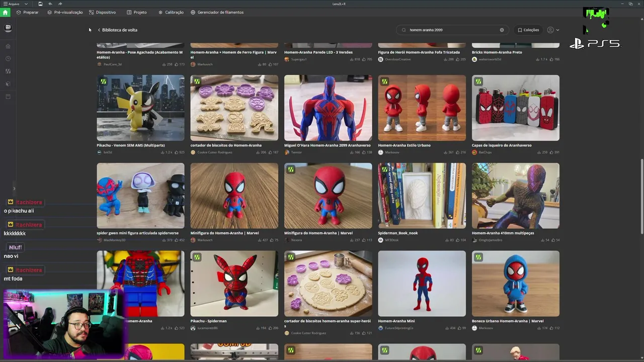Viewport: 644px width, 362px height.
Task: Open Miguel O'Hara Homem-Aranha 2099 thumbnail
Action: click(328, 108)
